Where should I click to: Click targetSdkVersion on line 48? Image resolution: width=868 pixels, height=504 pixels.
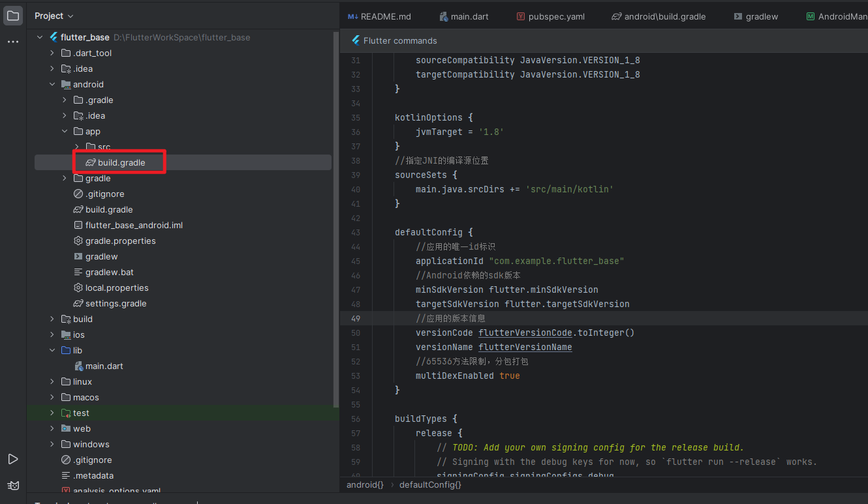pyautogui.click(x=457, y=304)
